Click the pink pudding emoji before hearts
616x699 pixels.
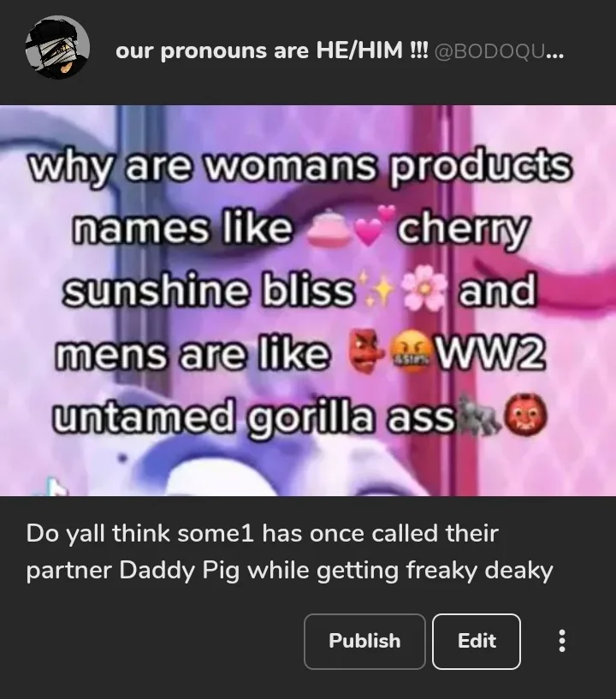point(330,228)
